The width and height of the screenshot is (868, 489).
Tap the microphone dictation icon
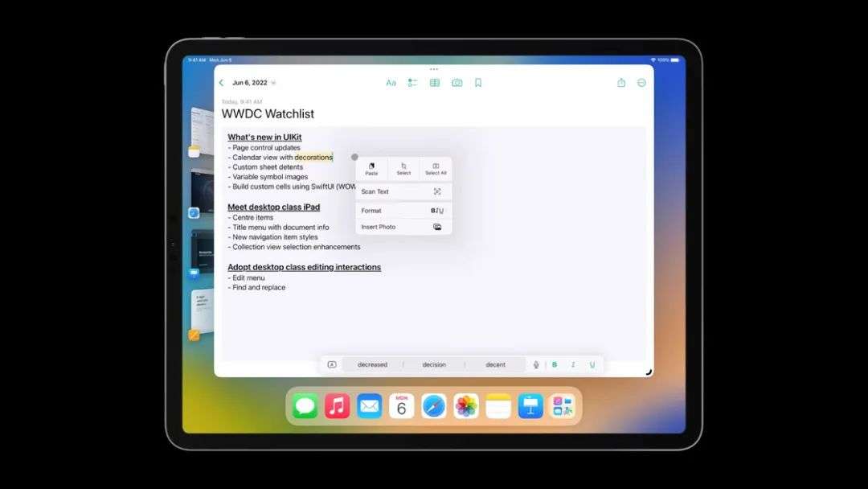coord(536,364)
